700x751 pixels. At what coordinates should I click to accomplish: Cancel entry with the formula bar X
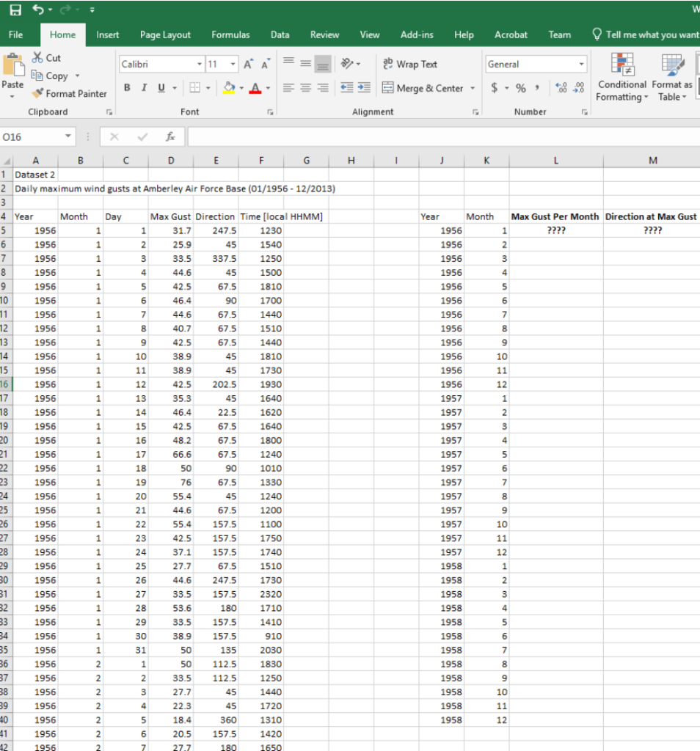click(114, 137)
